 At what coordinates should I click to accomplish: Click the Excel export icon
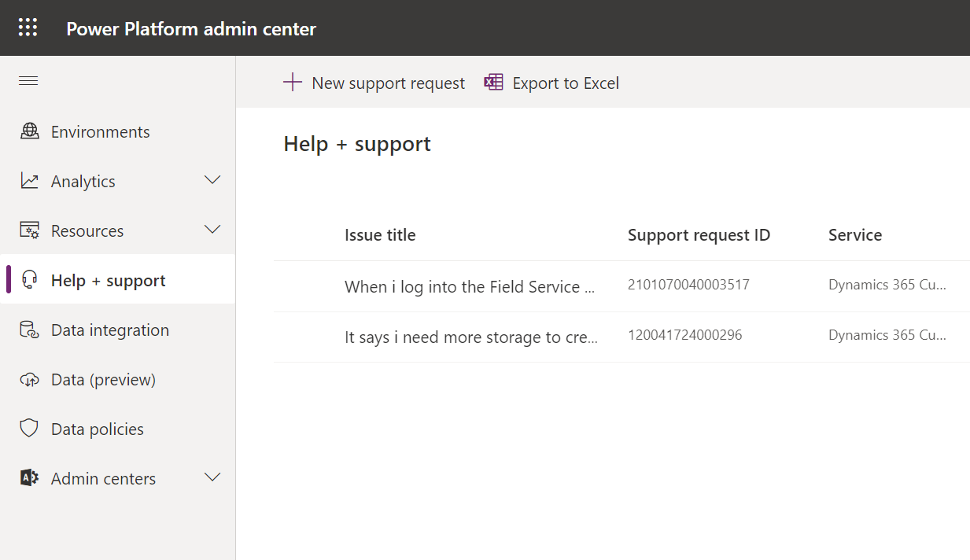[493, 83]
